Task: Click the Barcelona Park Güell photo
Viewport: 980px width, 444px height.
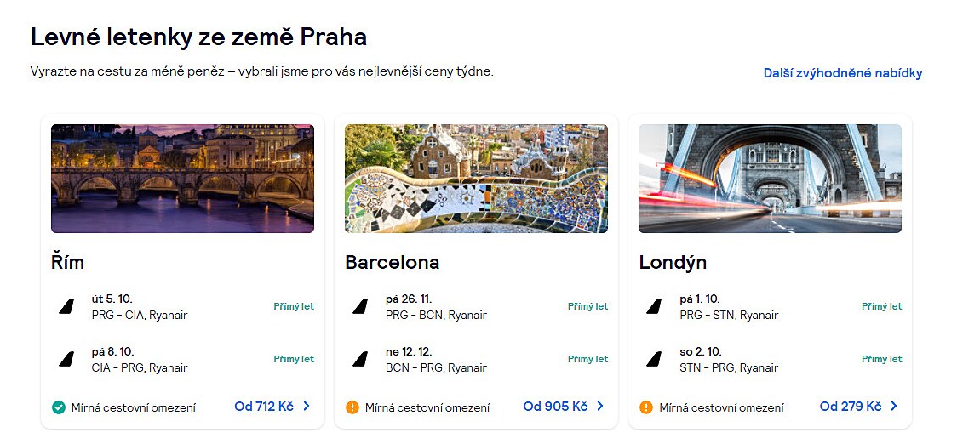Action: [x=476, y=179]
